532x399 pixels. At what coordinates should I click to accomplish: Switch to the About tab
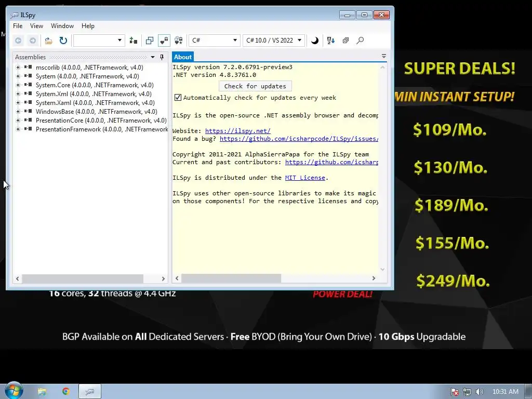coord(183,57)
